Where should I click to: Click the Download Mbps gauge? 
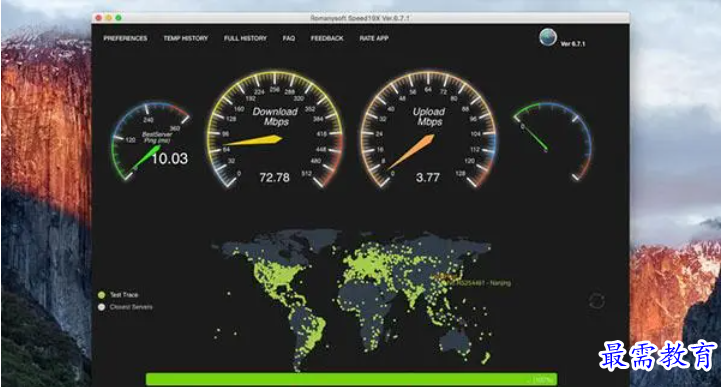pyautogui.click(x=275, y=129)
